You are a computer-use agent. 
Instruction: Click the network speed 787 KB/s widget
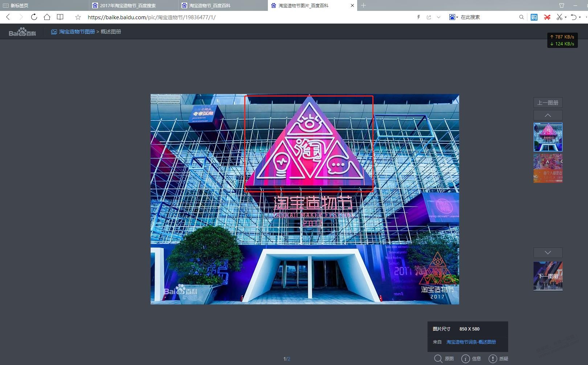pyautogui.click(x=562, y=40)
